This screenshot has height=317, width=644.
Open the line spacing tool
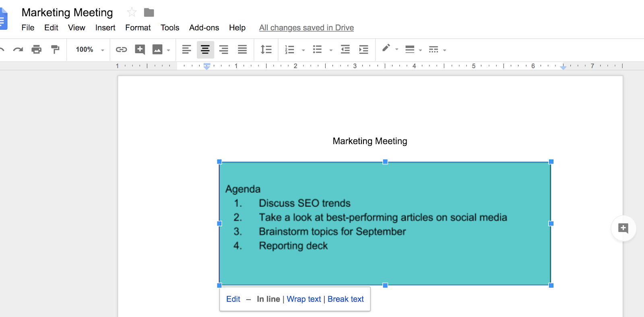coord(266,50)
